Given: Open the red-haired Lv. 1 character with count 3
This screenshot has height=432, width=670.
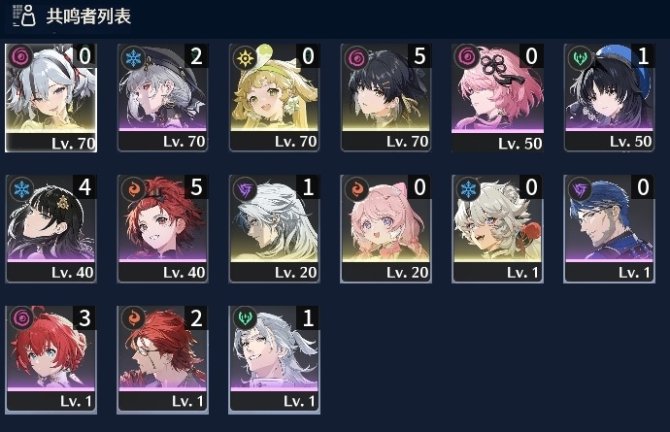Looking at the screenshot, I should (51, 360).
